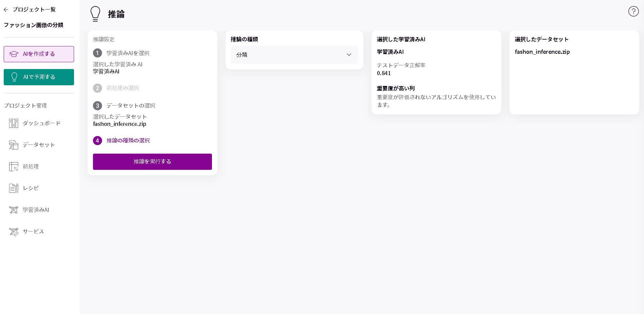Click the Dashboard grid icon
Viewport: 644px width, 314px height.
point(14,124)
